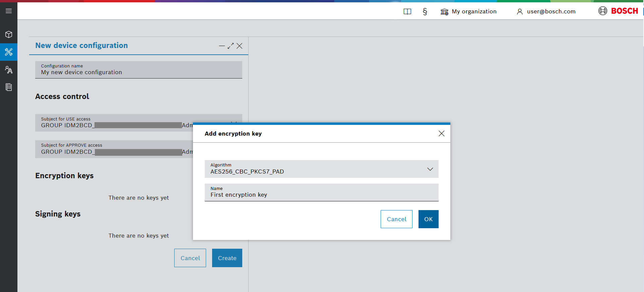Click the cube icon in sidebar
This screenshot has width=644, height=292.
point(9,35)
